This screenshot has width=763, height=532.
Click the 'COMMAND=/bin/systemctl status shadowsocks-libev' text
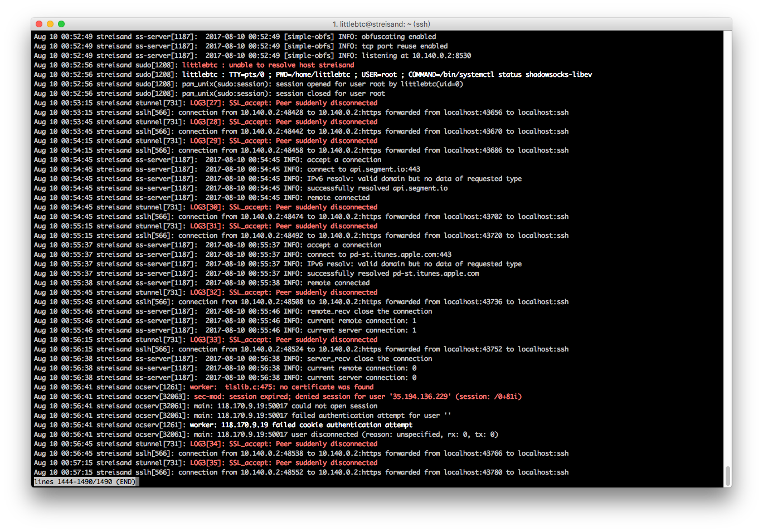point(500,75)
